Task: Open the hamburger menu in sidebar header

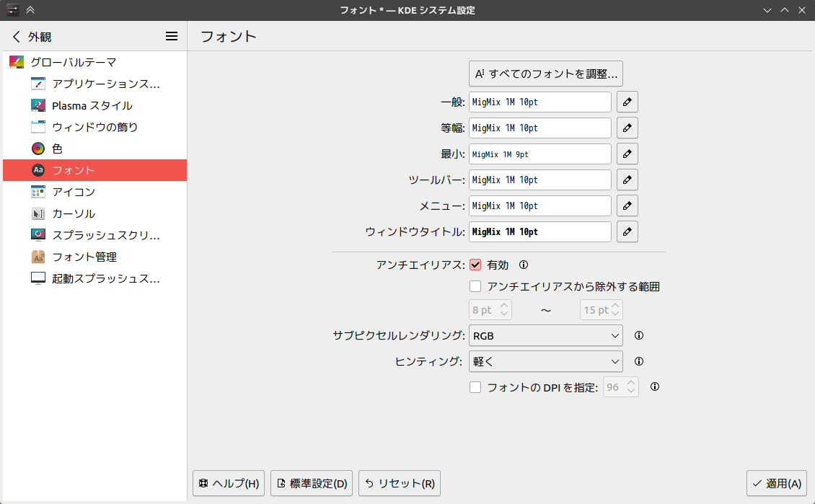Action: (172, 36)
